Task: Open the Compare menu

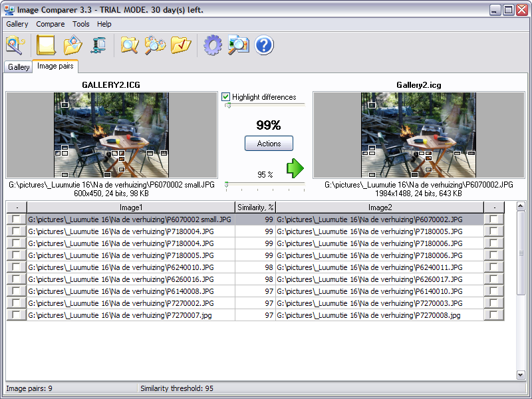Action: (51, 24)
